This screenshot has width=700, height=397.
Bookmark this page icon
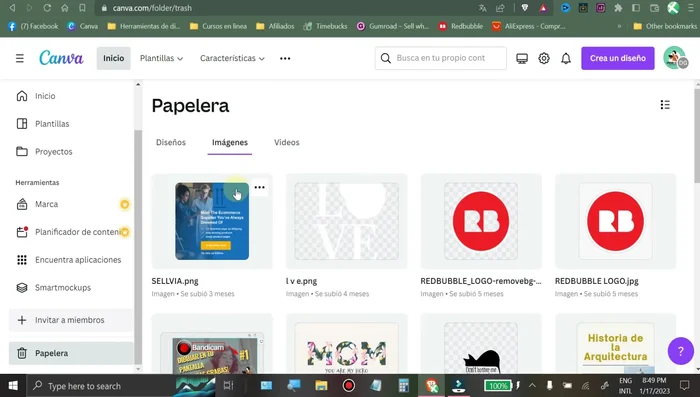tap(82, 8)
